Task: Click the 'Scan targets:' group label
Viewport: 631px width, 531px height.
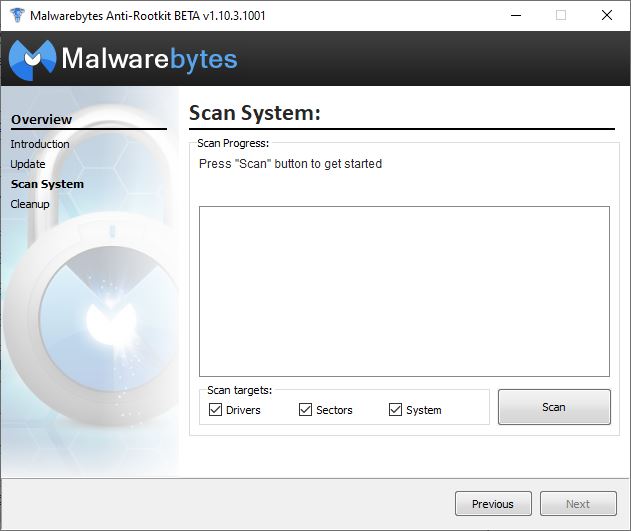Action: pyautogui.click(x=239, y=390)
